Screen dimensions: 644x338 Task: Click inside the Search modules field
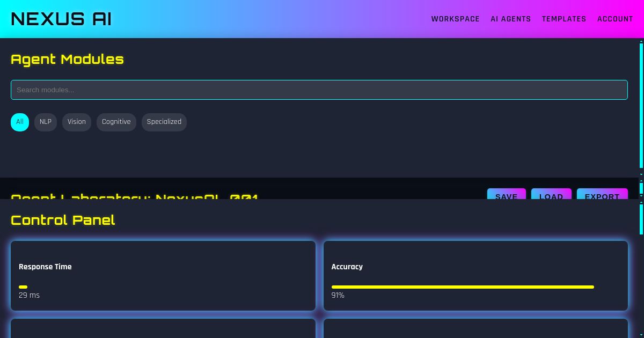pos(319,90)
